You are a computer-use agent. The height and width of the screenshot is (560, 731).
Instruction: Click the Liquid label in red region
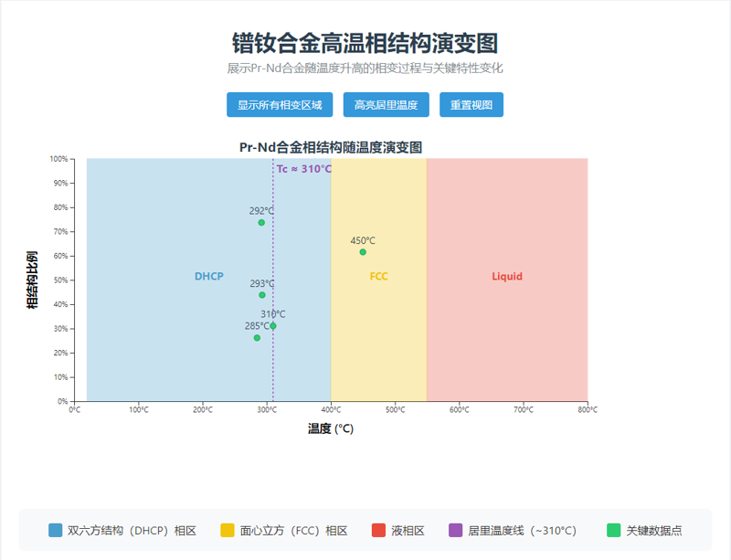(x=507, y=277)
